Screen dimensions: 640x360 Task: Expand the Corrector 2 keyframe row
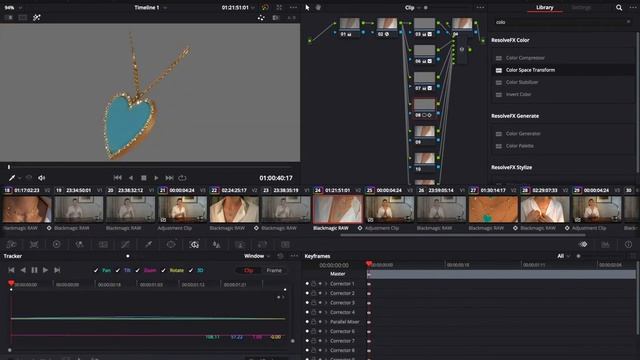pos(326,293)
